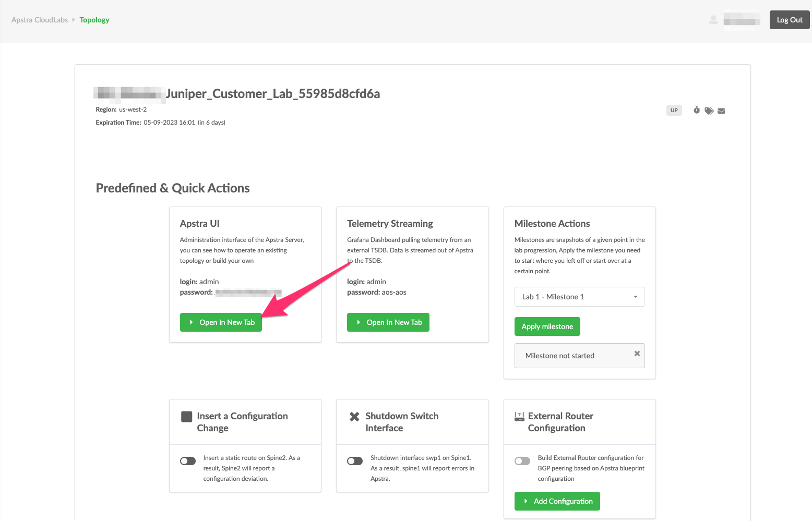The height and width of the screenshot is (521, 812).
Task: Open Telemetry Streaming in a new tab
Action: [388, 322]
